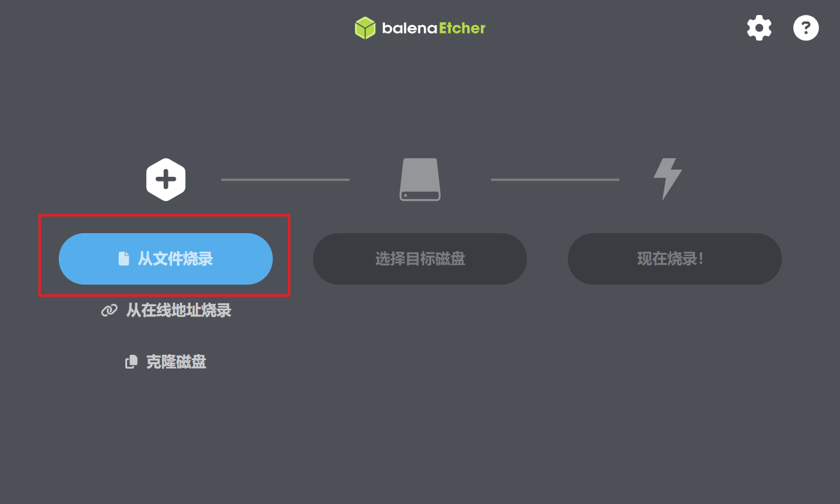Select the 从文件烧录 blue button
Screen dimensions: 840x504
(165, 259)
